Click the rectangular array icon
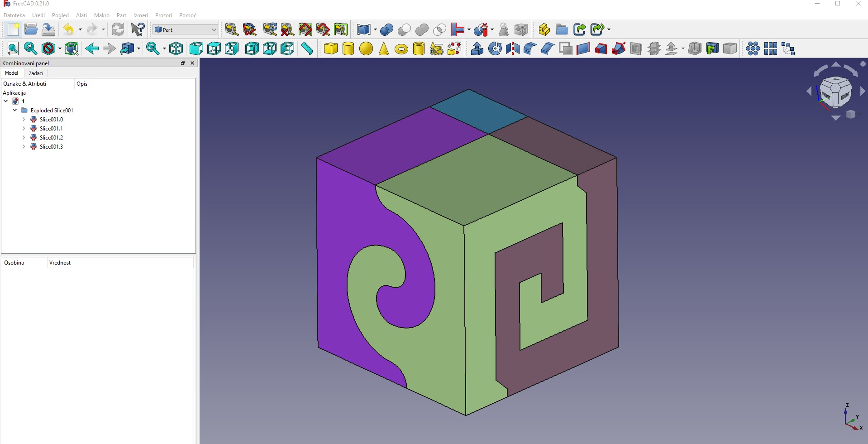The image size is (868, 444). point(770,48)
